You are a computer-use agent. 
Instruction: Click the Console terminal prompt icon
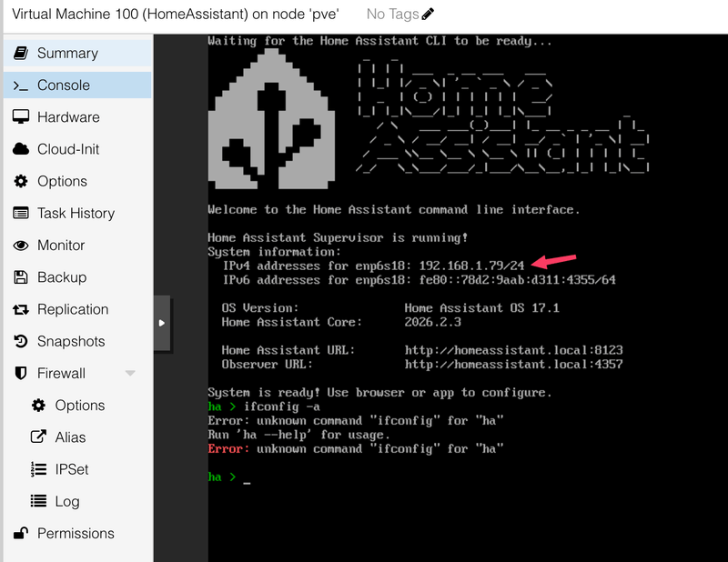pyautogui.click(x=20, y=85)
